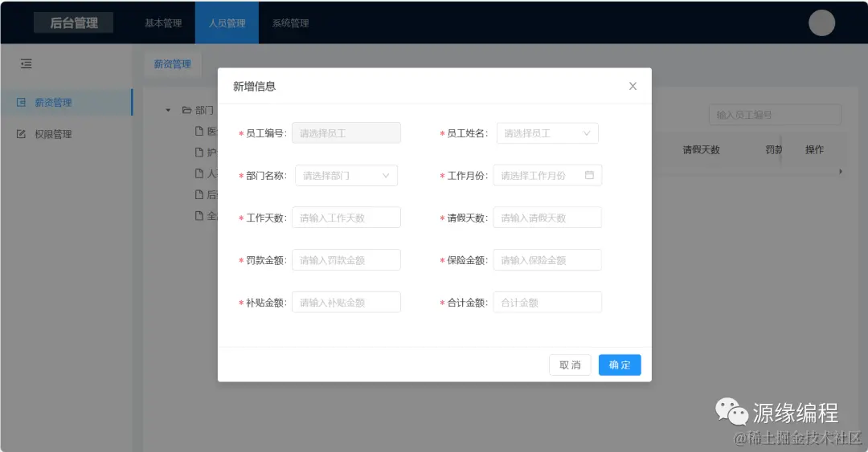
Task: Switch to the 薪资管理 page tab
Action: pos(172,64)
